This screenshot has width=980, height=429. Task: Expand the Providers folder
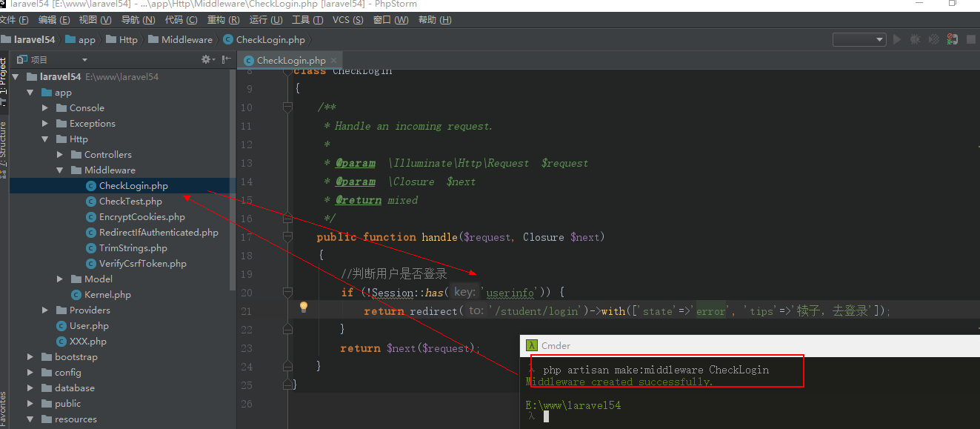click(45, 310)
